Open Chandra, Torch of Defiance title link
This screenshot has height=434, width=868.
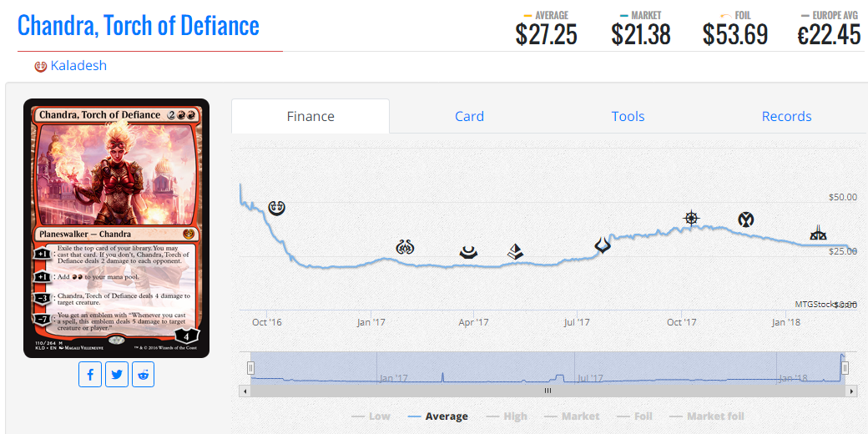139,26
